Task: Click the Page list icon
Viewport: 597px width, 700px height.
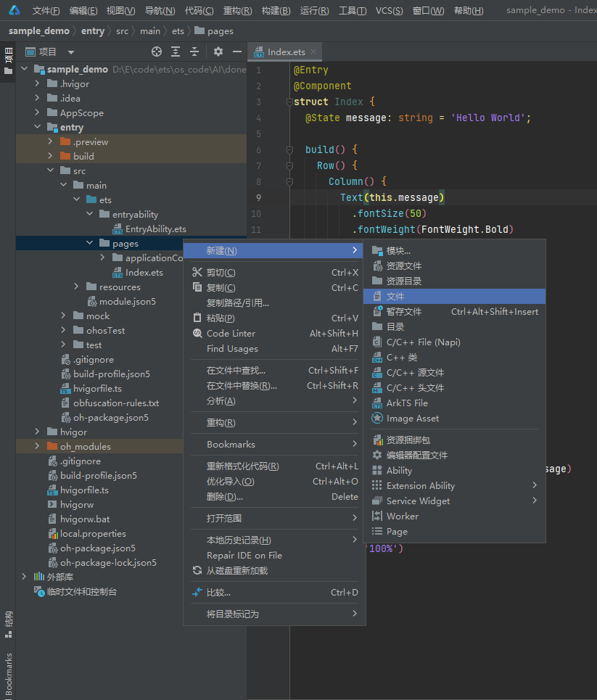Action: pos(377,531)
